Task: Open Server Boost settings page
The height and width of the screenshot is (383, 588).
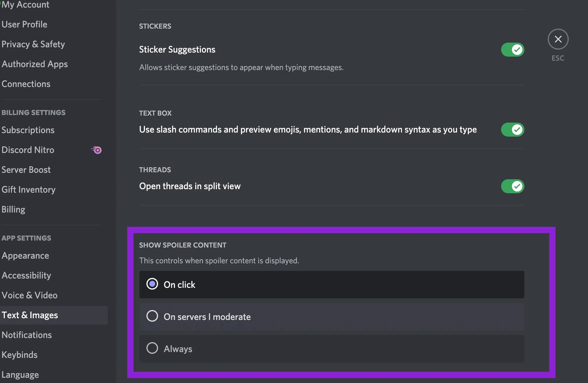Action: (x=26, y=169)
